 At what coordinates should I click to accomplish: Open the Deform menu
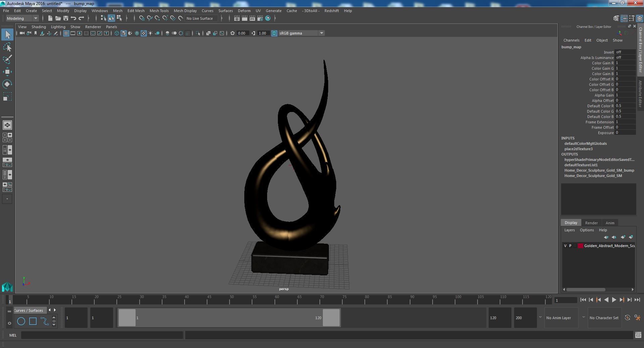[x=244, y=11]
